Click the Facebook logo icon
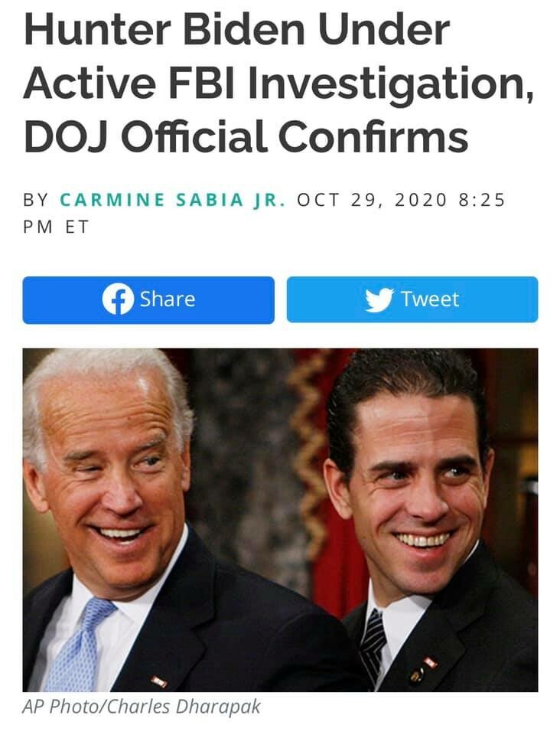Screen dimensions: 560x735 [x=118, y=299]
